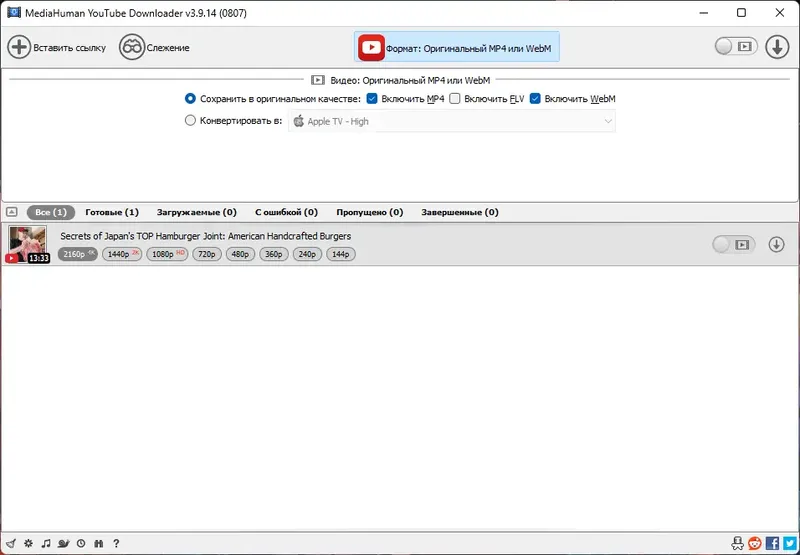Download the burger video with row arrow
The image size is (800, 555).
(x=776, y=245)
